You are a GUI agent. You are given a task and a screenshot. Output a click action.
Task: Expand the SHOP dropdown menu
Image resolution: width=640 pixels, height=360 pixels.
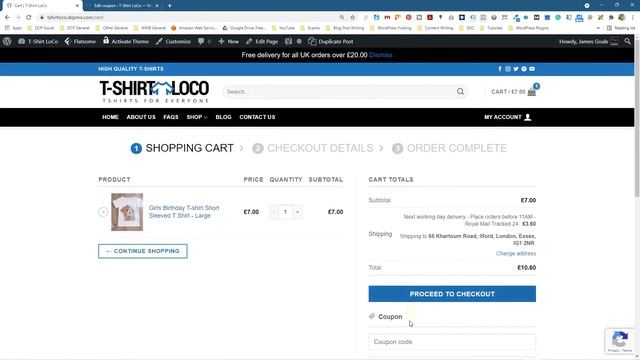click(x=197, y=117)
